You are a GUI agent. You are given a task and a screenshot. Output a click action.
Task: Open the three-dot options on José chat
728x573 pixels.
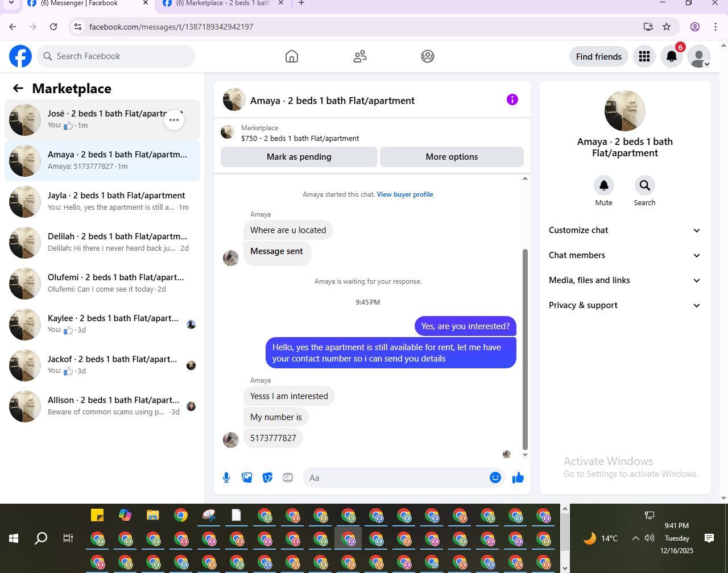[x=174, y=120]
